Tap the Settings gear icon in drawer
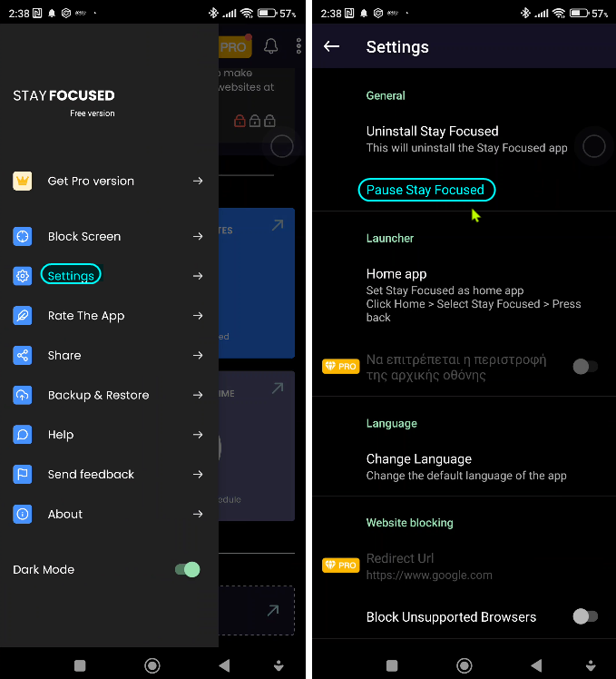Viewport: 616px width, 679px height. [22, 276]
